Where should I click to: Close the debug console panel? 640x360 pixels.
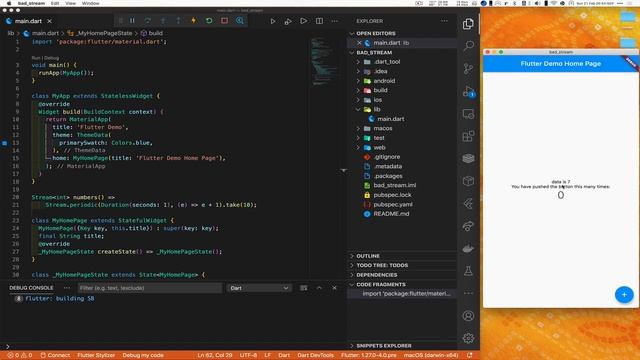(x=334, y=288)
